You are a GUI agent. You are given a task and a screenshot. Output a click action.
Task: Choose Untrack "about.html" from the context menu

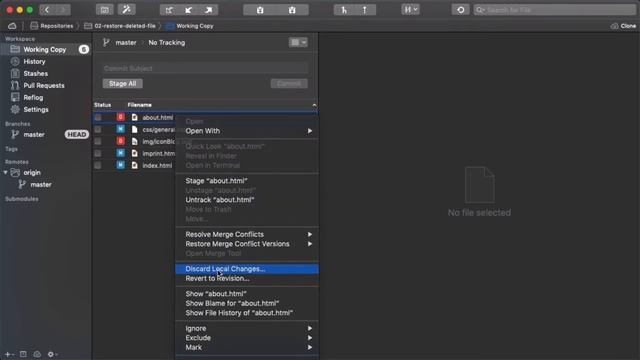point(247,200)
